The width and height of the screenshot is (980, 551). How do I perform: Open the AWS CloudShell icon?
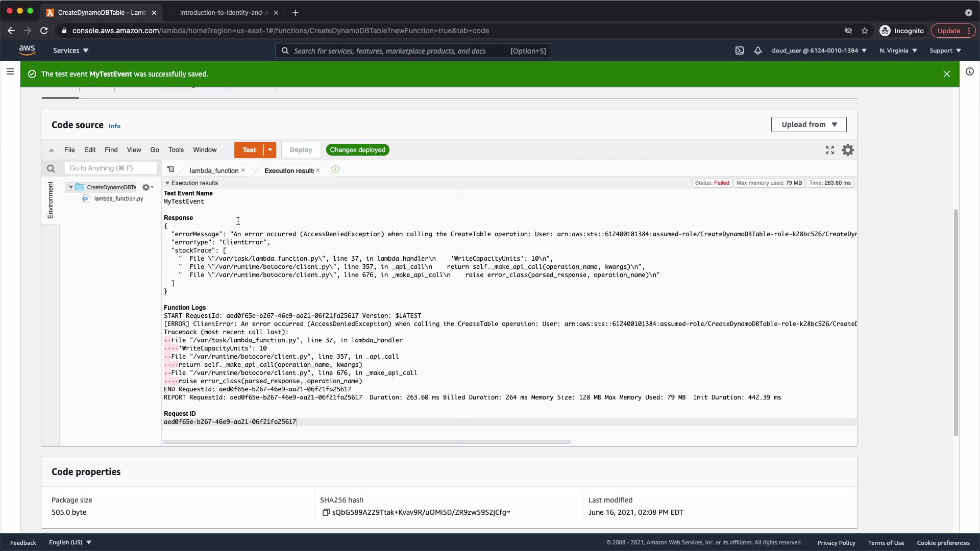[739, 51]
